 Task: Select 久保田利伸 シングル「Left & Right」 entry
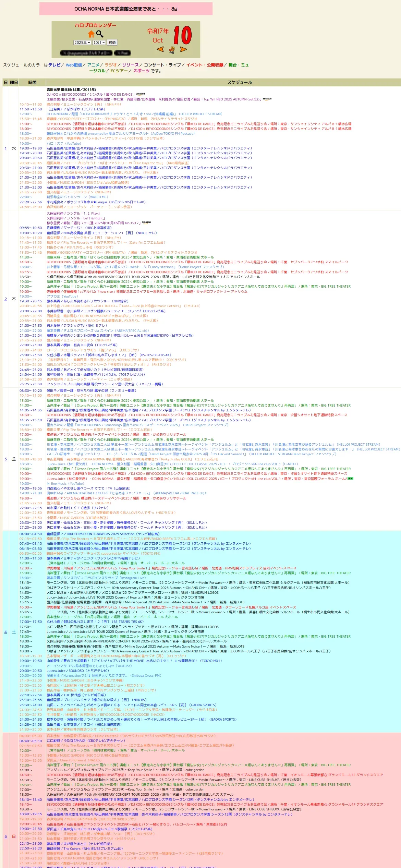click(x=76, y=218)
